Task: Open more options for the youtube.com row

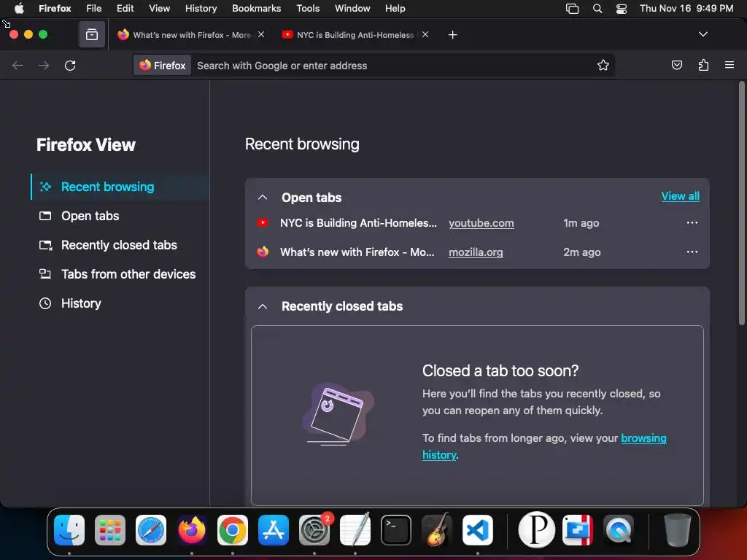Action: pyautogui.click(x=692, y=222)
